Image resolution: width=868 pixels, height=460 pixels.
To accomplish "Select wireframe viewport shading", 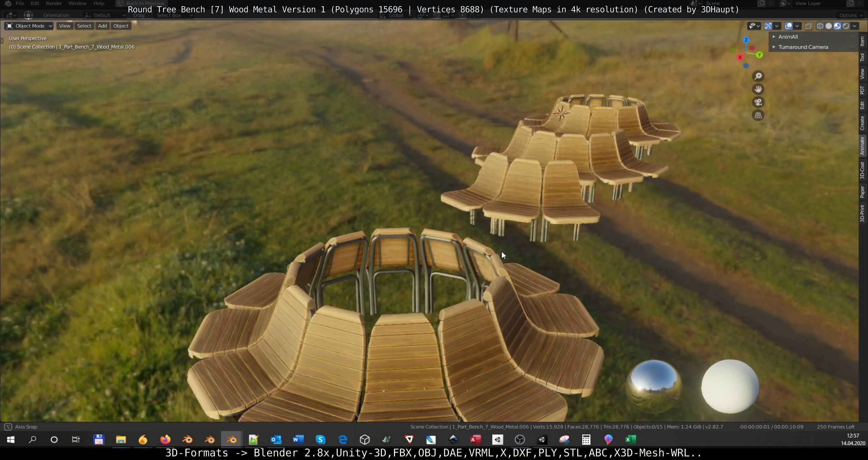I will (820, 26).
